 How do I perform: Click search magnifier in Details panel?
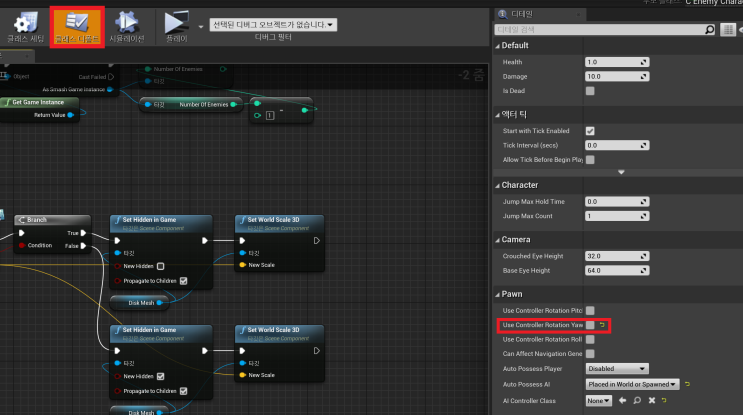[709, 29]
